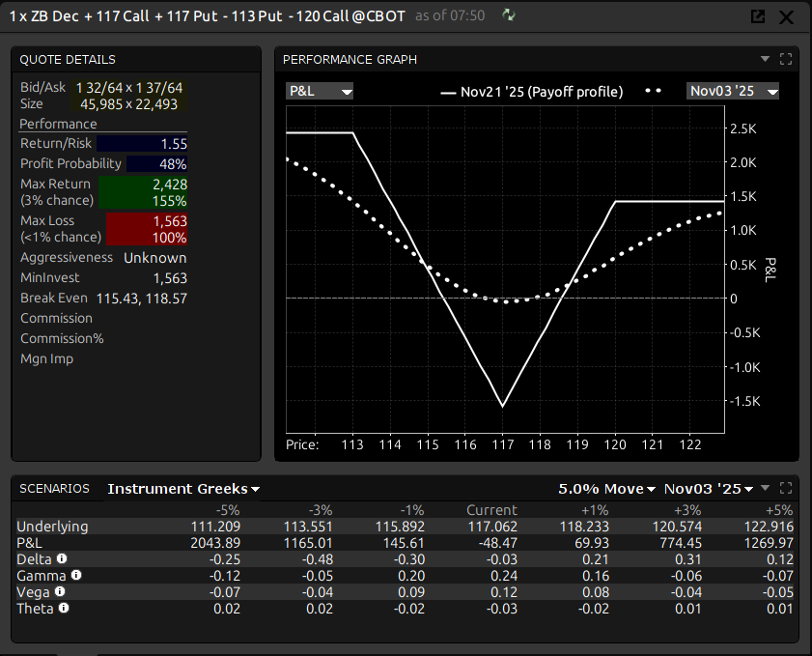Viewport: 812px width, 656px height.
Task: Maximize the Performance Graph panel
Action: click(786, 59)
